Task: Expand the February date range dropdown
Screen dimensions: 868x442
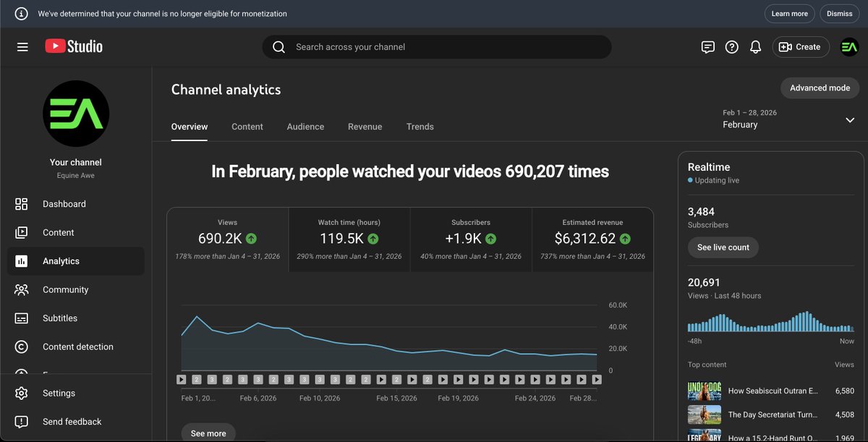Action: [x=850, y=120]
